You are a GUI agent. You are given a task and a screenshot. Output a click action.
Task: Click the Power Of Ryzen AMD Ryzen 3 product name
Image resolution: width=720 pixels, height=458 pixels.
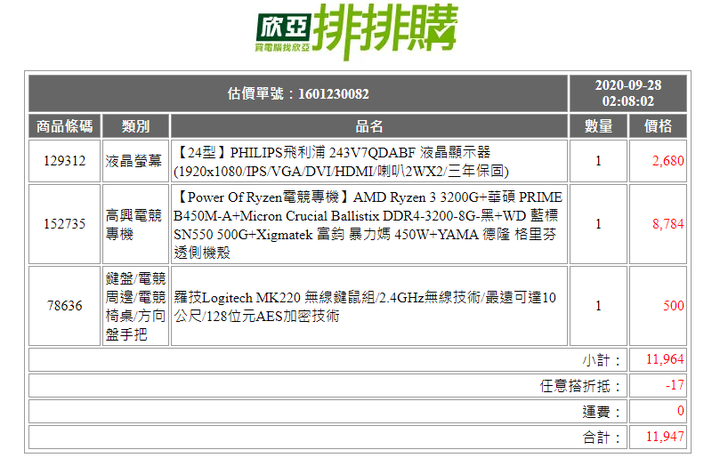point(369,224)
